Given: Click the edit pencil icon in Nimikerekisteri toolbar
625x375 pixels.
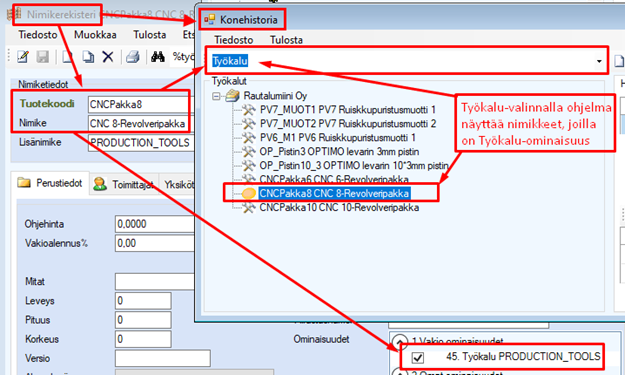Looking at the screenshot, I should [23, 57].
